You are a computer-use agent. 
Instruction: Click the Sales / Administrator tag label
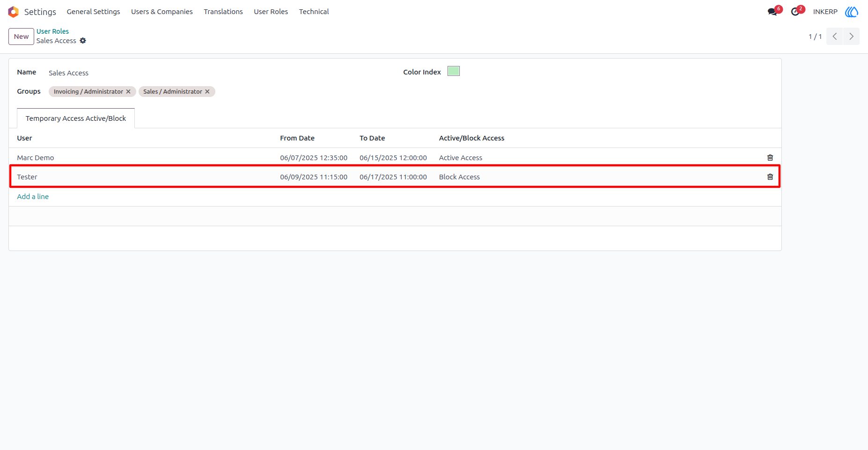click(x=173, y=92)
